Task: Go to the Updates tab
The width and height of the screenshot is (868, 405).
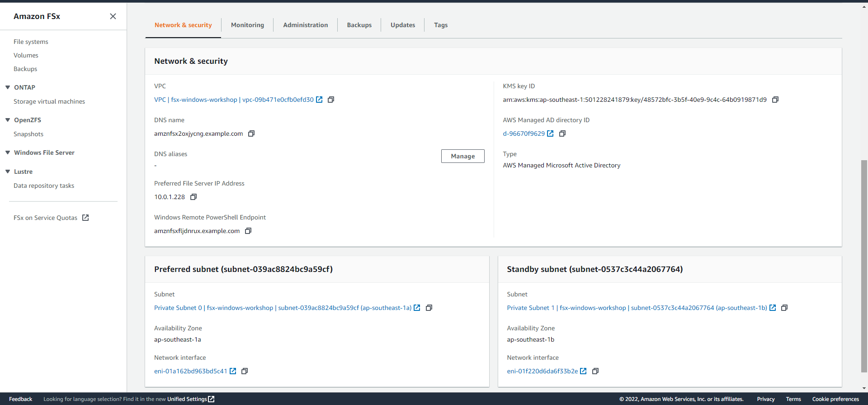Action: pos(403,25)
